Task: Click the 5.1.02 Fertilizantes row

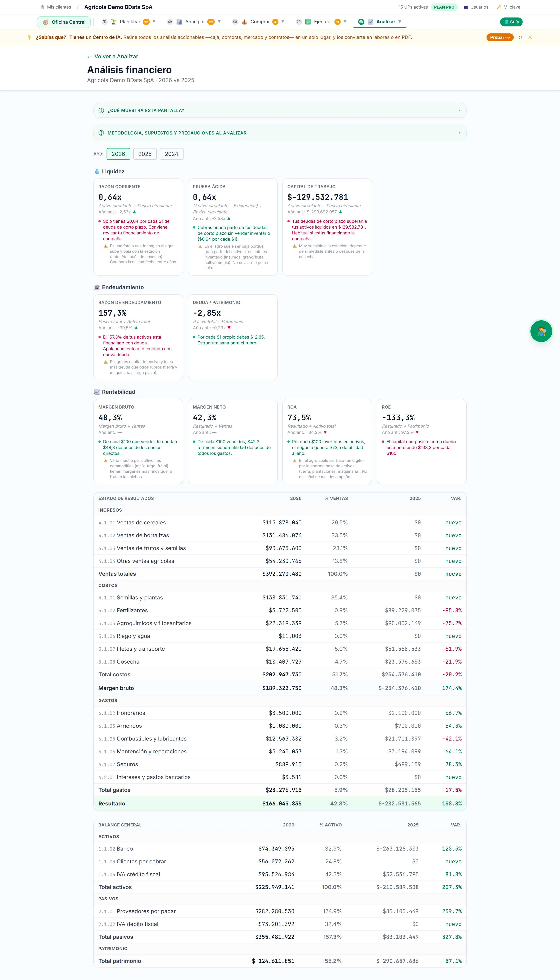Action: pyautogui.click(x=280, y=611)
